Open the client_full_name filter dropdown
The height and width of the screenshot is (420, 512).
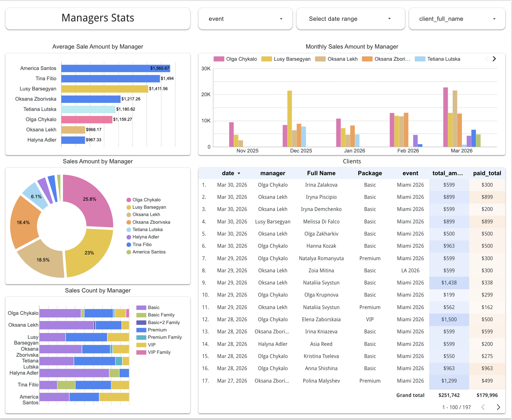pos(457,19)
